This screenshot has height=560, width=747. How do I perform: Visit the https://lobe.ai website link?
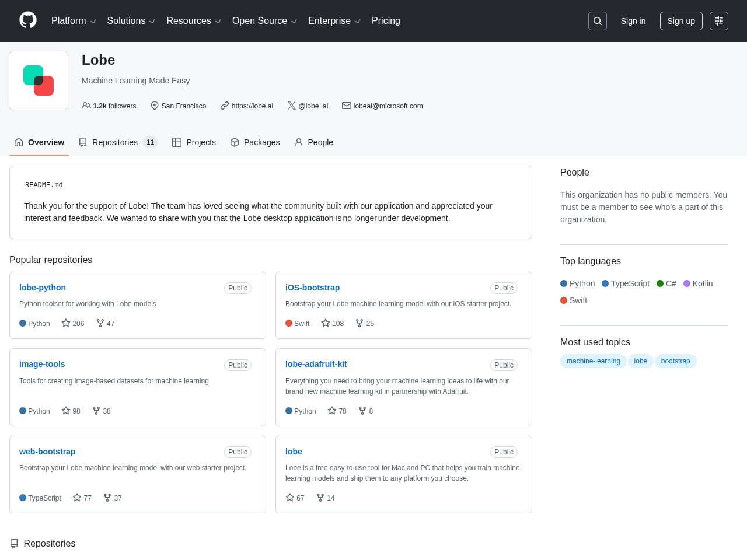252,106
